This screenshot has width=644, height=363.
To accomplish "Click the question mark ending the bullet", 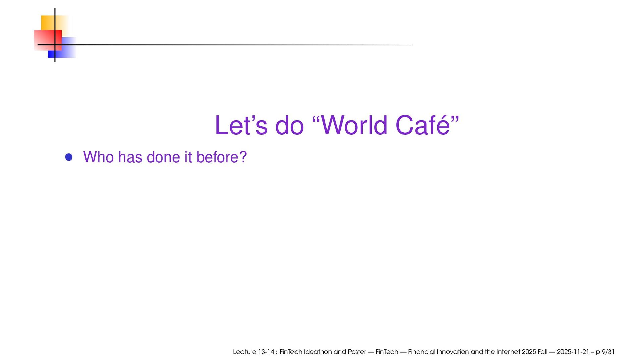I will (243, 157).
